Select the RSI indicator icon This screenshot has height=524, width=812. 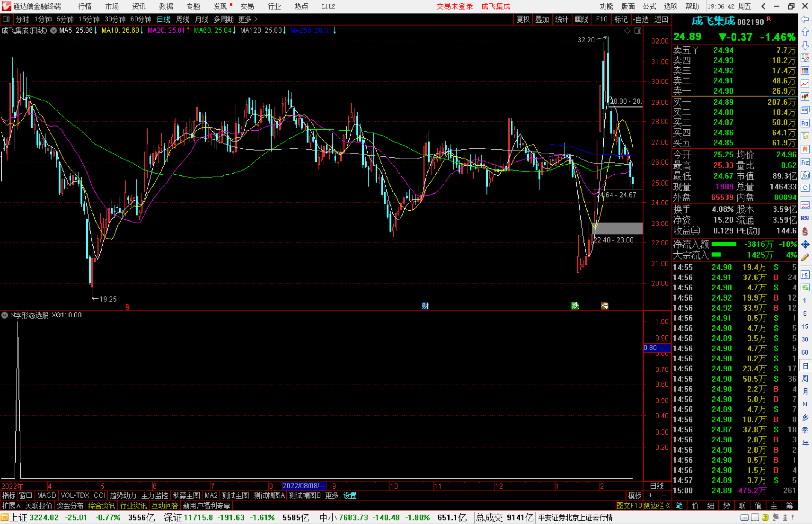(805, 218)
